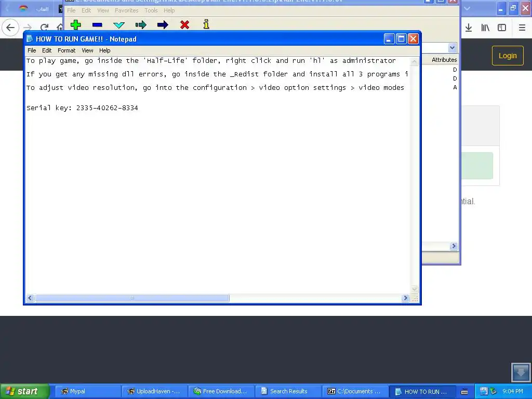This screenshot has height=399, width=532.
Task: Click Notepad horizontal scrollbar left arrow
Action: tap(30, 298)
